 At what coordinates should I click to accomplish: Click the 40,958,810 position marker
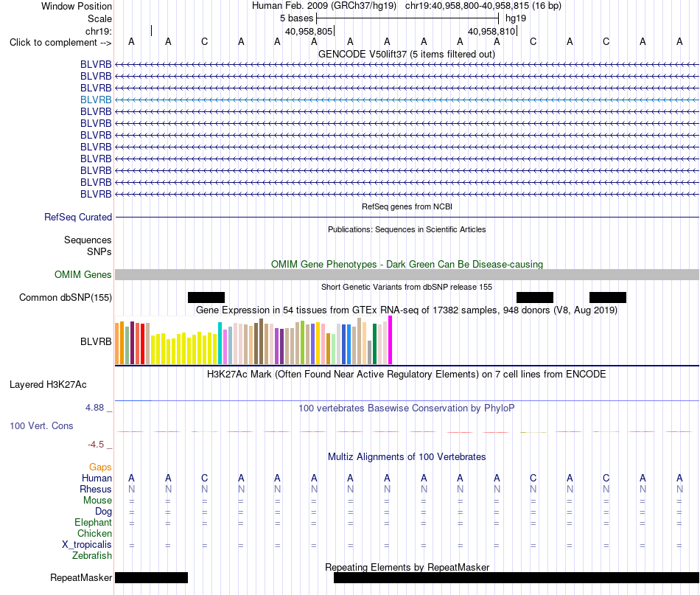[x=491, y=31]
